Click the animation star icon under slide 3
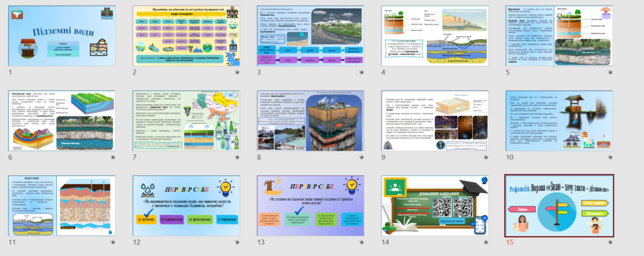Viewport: 644px width, 256px height. [x=362, y=72]
